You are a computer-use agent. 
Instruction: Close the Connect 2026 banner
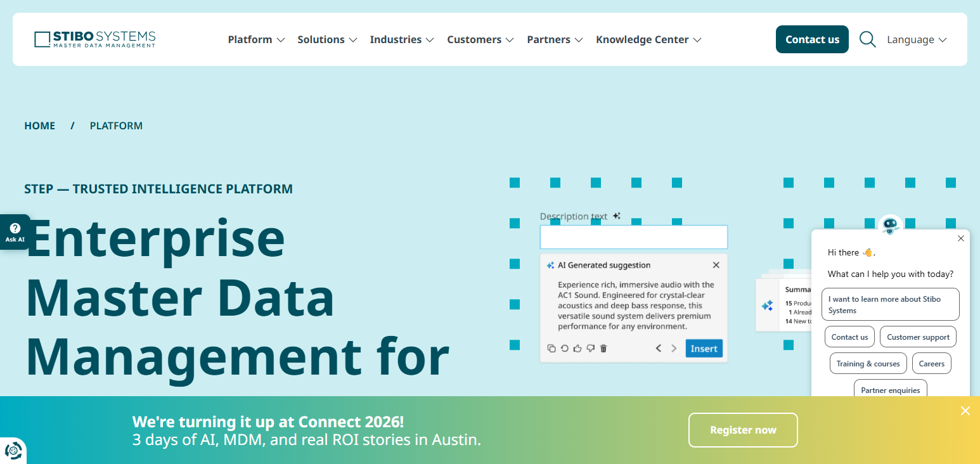pos(965,411)
